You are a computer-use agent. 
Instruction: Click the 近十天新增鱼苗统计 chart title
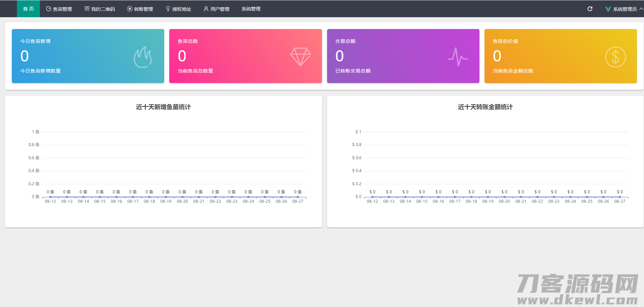click(163, 107)
